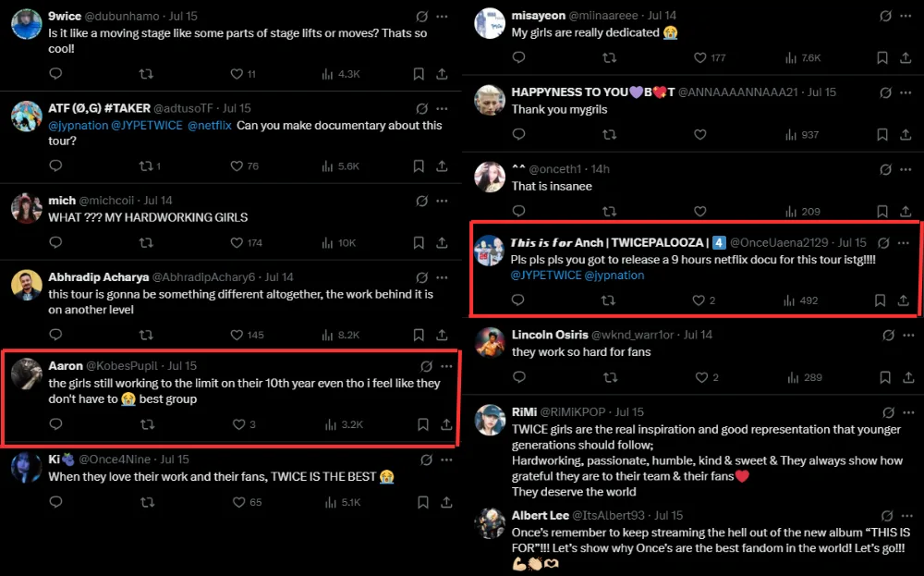Image resolution: width=924 pixels, height=576 pixels.
Task: Open the @jypnation mention in ATF's tweet
Action: coord(78,126)
